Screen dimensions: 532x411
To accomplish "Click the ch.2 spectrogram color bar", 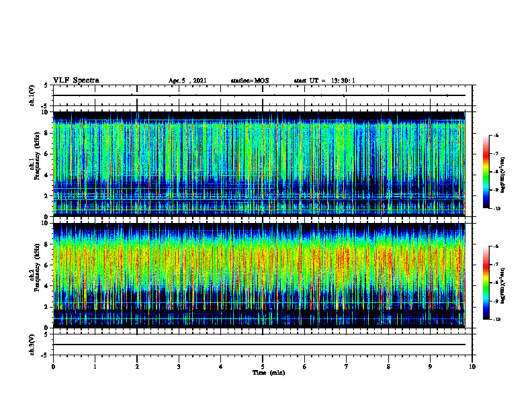I will (486, 283).
